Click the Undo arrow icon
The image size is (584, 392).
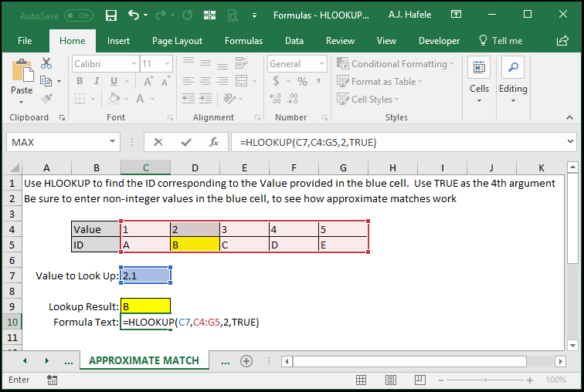(134, 15)
